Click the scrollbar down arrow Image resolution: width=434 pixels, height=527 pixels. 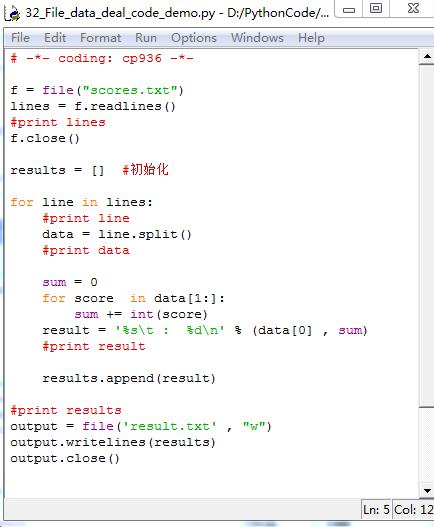coord(427,491)
